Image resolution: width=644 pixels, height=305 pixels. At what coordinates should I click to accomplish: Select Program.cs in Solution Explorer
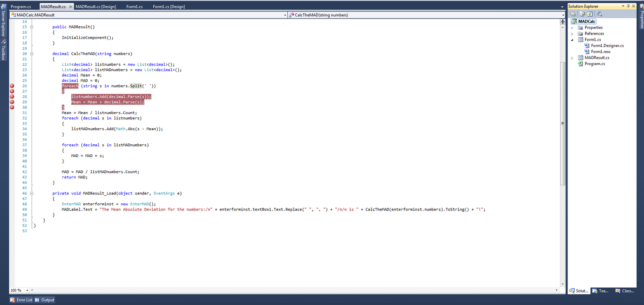tap(594, 64)
